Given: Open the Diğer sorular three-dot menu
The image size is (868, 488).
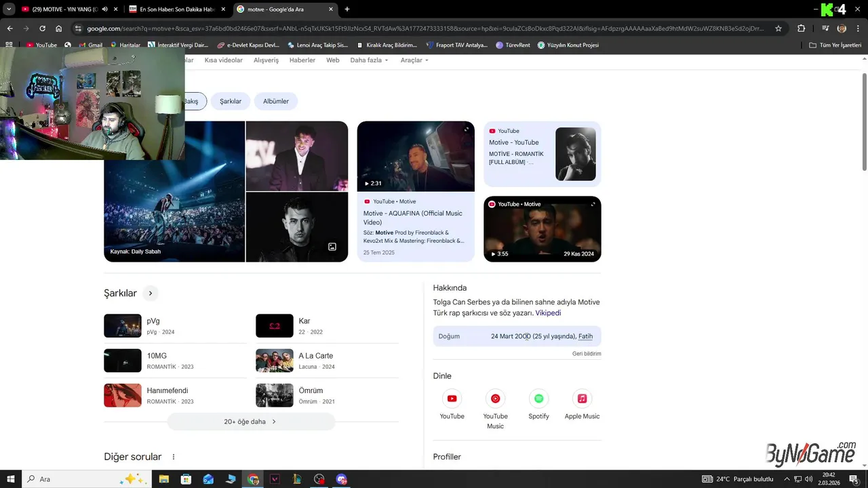Looking at the screenshot, I should pos(174,457).
